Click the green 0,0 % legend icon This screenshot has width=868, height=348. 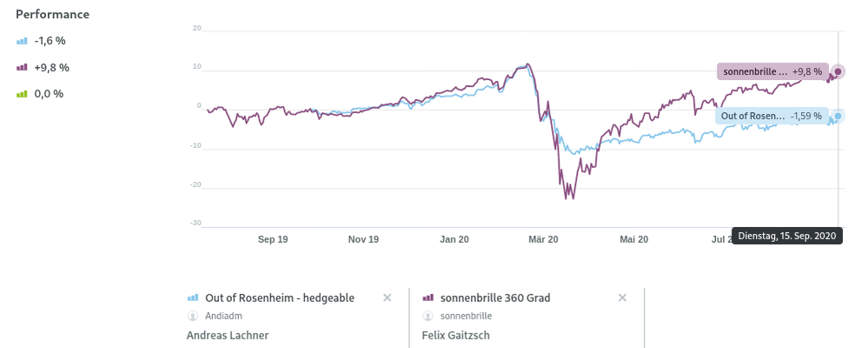tap(21, 93)
